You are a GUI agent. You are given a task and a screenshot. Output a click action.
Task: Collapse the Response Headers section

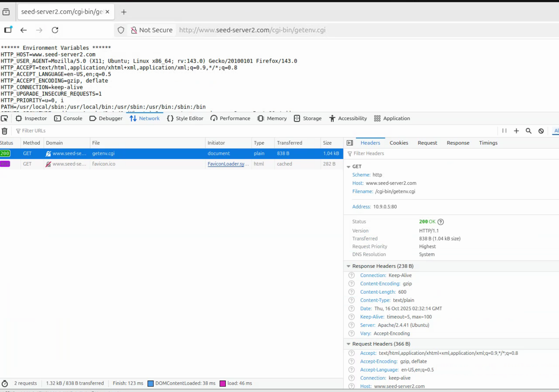click(x=349, y=266)
